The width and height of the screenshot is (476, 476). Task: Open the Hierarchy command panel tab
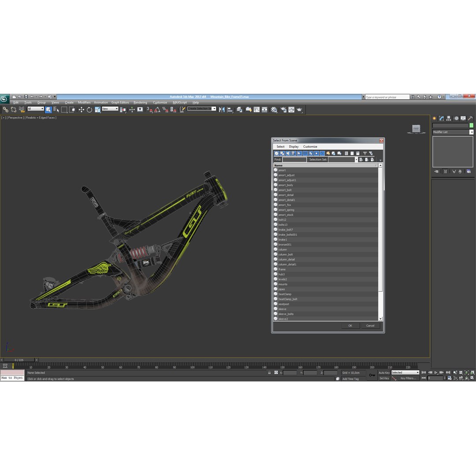coord(449,119)
